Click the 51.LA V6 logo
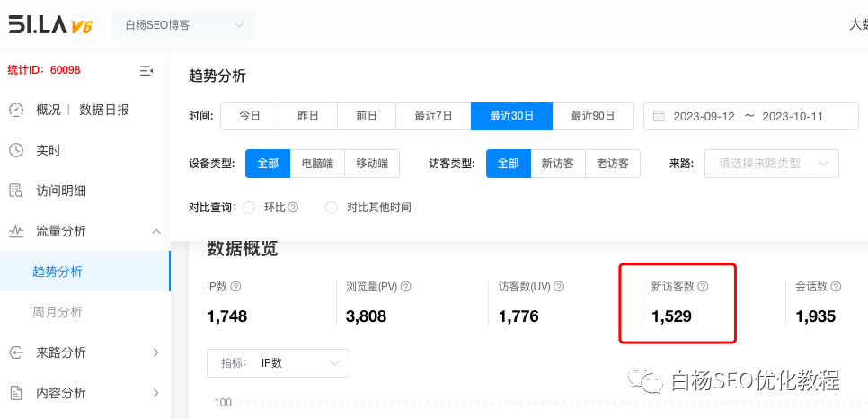This screenshot has height=419, width=868. [50, 25]
